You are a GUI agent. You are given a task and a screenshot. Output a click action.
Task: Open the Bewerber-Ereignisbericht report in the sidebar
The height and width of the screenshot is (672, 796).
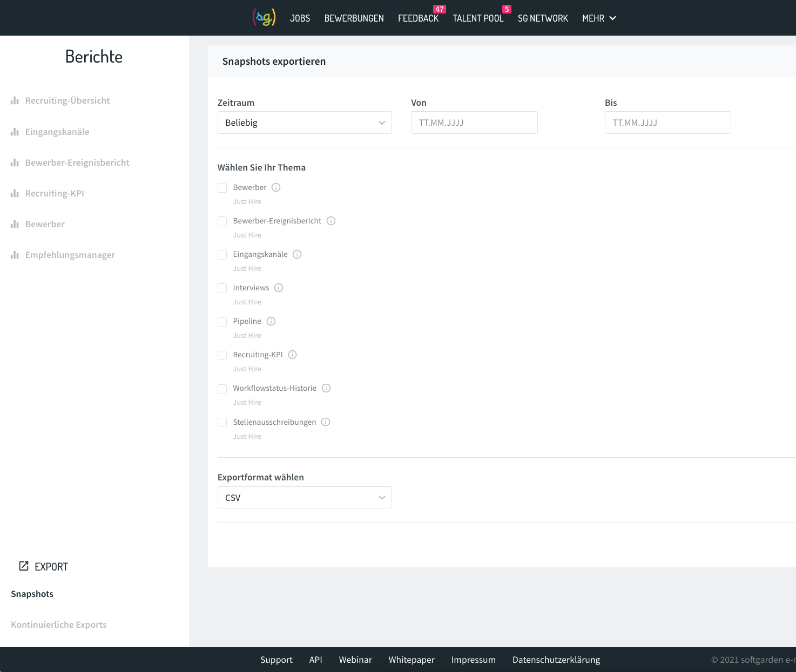pos(77,162)
